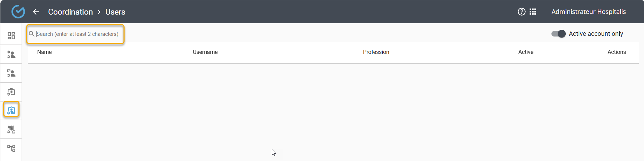Open the calendar settings sidebar icon
The width and height of the screenshot is (644, 161).
point(11,130)
